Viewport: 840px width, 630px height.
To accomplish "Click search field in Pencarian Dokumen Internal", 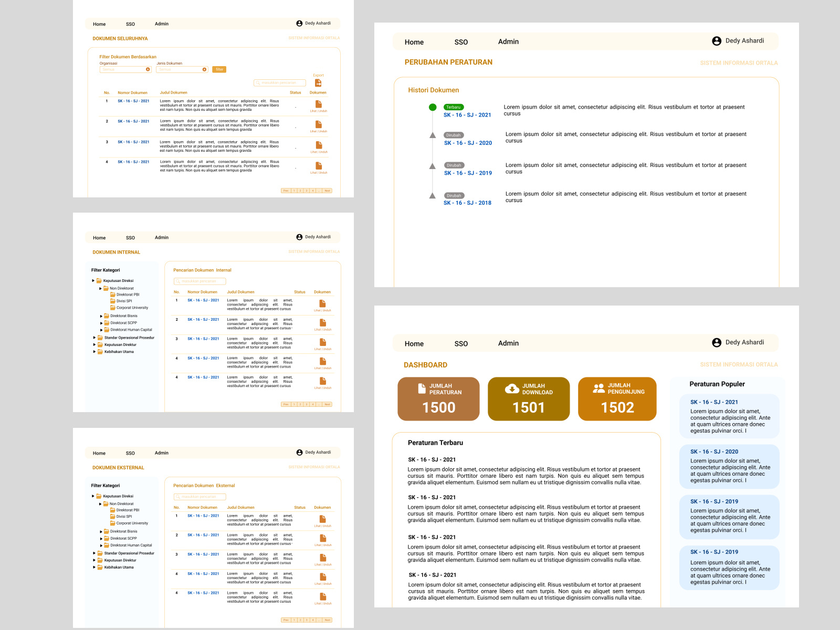I will pos(199,281).
